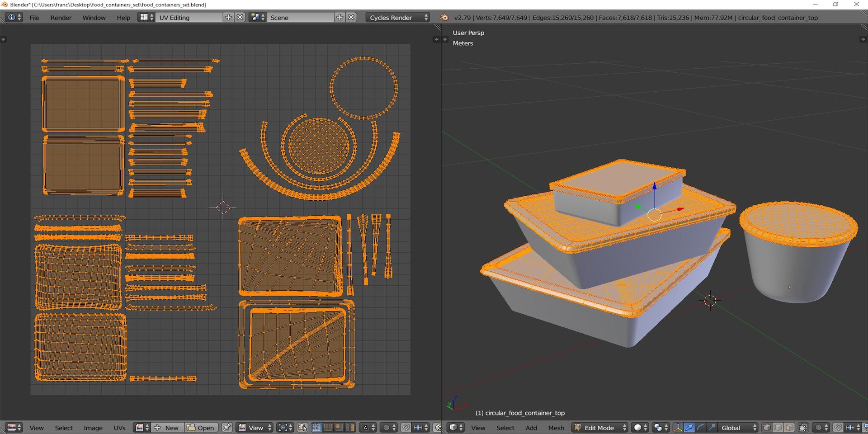Open the pivot point dropdown in 3D view
The height and width of the screenshot is (434, 868).
click(660, 428)
